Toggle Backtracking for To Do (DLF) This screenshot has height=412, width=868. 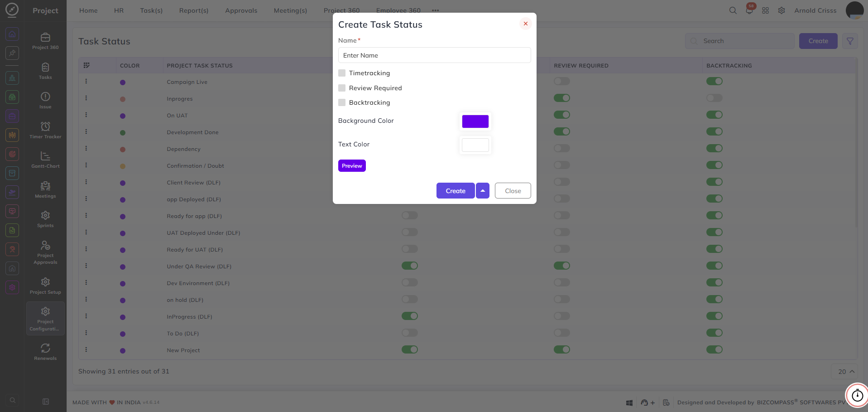click(x=715, y=333)
